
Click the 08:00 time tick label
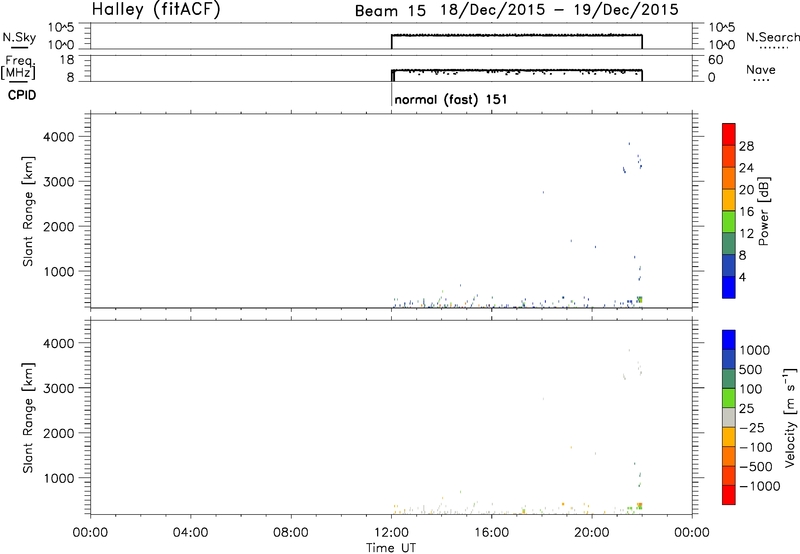291,533
